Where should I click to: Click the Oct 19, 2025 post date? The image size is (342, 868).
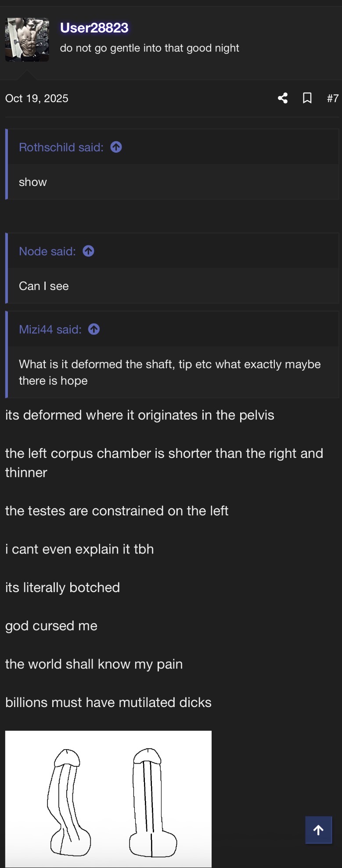(x=37, y=99)
